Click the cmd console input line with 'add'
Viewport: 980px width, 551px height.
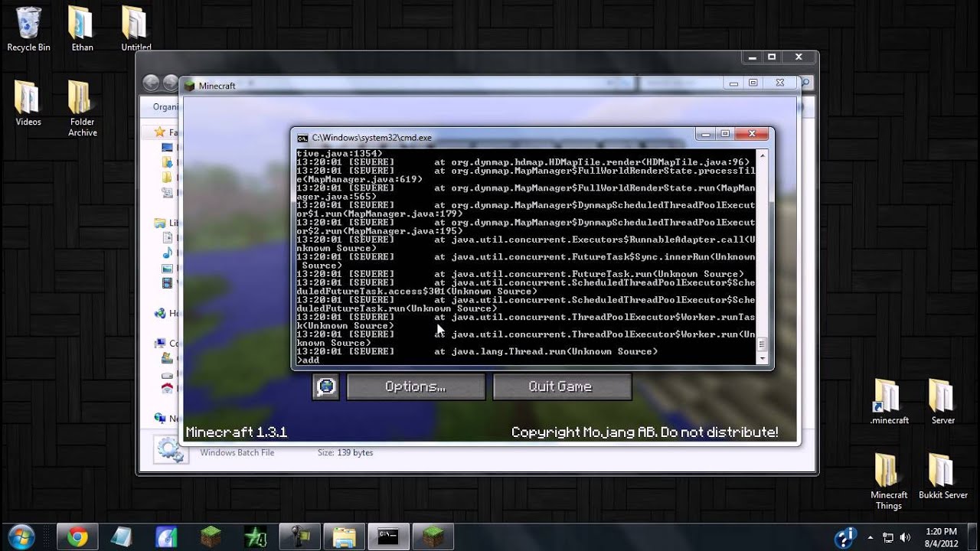(x=525, y=360)
